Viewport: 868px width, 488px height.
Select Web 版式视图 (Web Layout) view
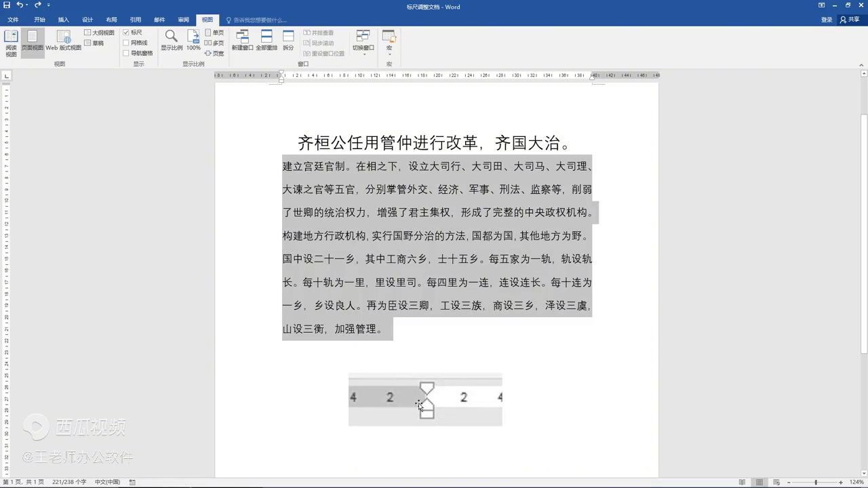pos(63,41)
